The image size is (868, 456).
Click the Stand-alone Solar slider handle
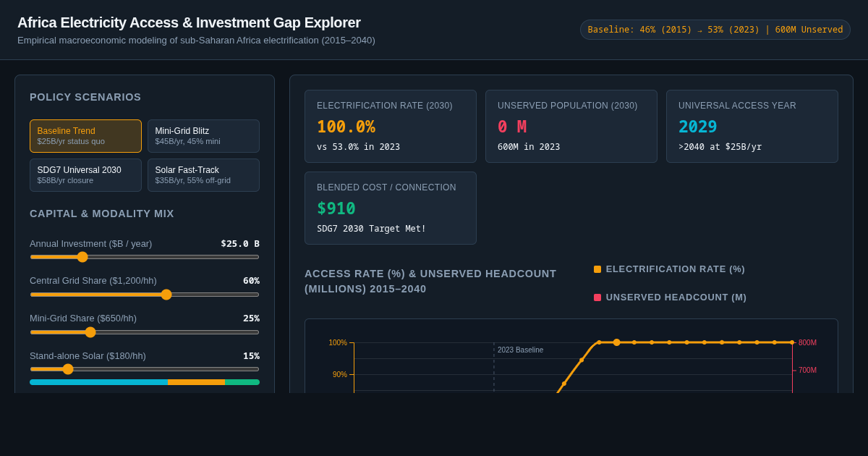click(68, 369)
